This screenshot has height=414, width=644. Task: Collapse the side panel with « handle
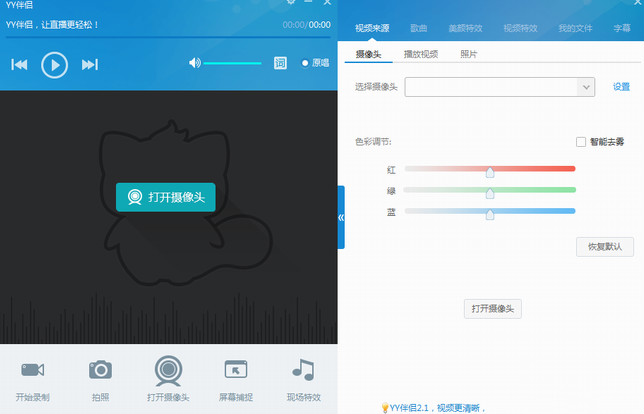click(x=341, y=217)
